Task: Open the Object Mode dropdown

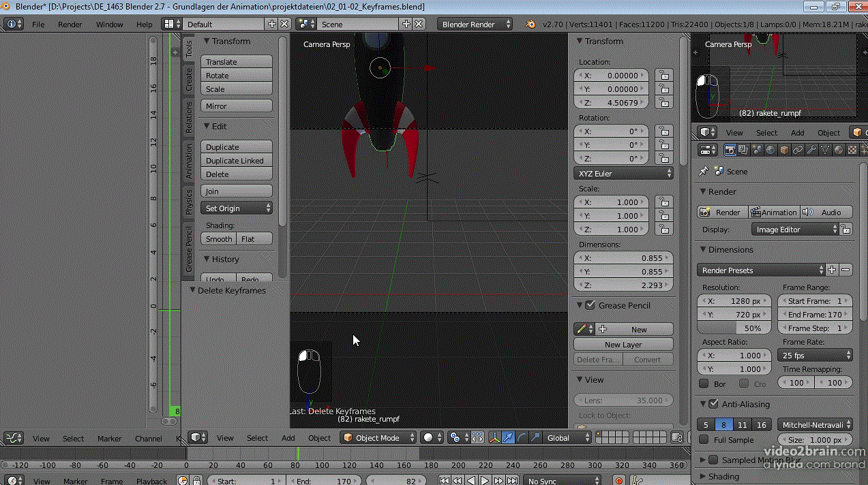Action: [378, 437]
